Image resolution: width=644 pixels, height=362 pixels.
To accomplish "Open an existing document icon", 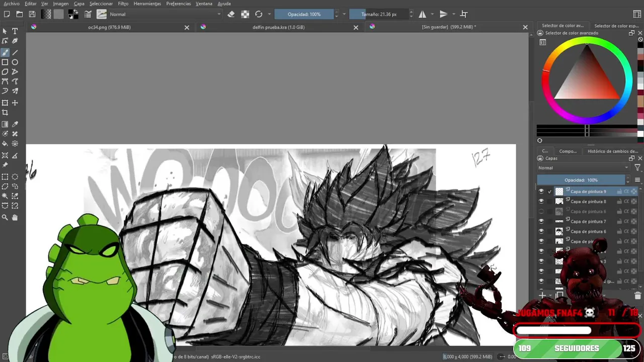I will coord(20,14).
